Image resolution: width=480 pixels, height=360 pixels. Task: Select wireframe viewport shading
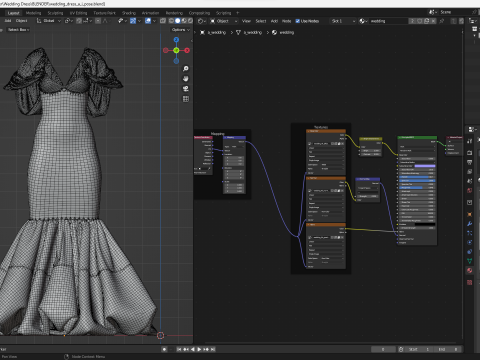171,21
